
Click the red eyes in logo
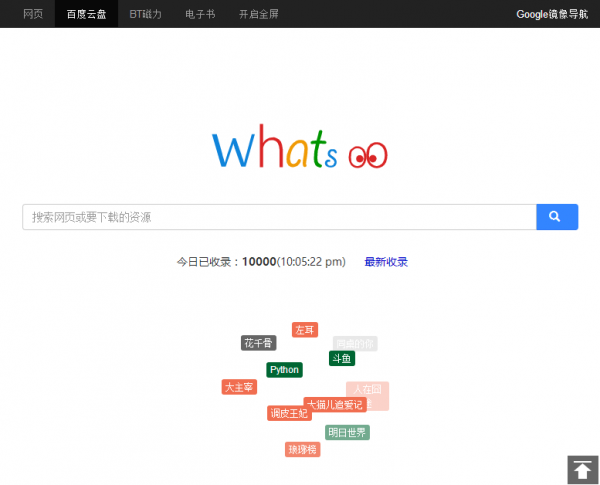click(367, 155)
